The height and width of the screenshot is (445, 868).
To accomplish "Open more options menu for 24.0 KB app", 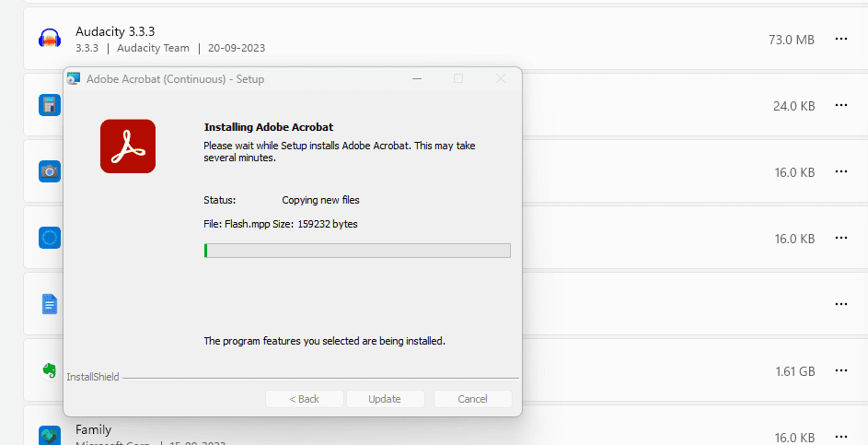I will [x=841, y=105].
